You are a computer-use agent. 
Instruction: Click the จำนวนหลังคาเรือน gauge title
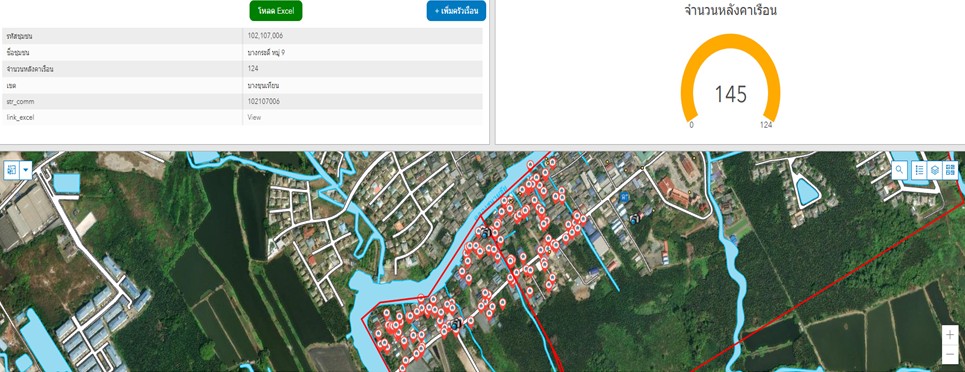[731, 10]
